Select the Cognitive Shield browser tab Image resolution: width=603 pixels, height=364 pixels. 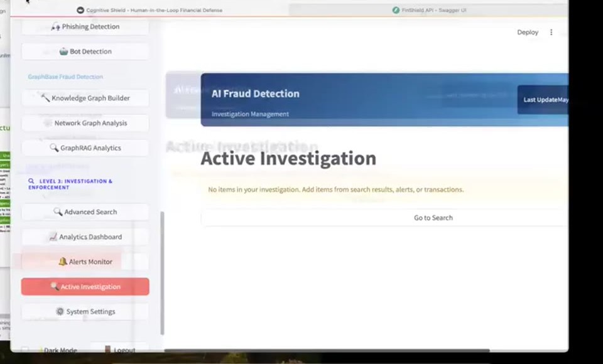tap(149, 11)
